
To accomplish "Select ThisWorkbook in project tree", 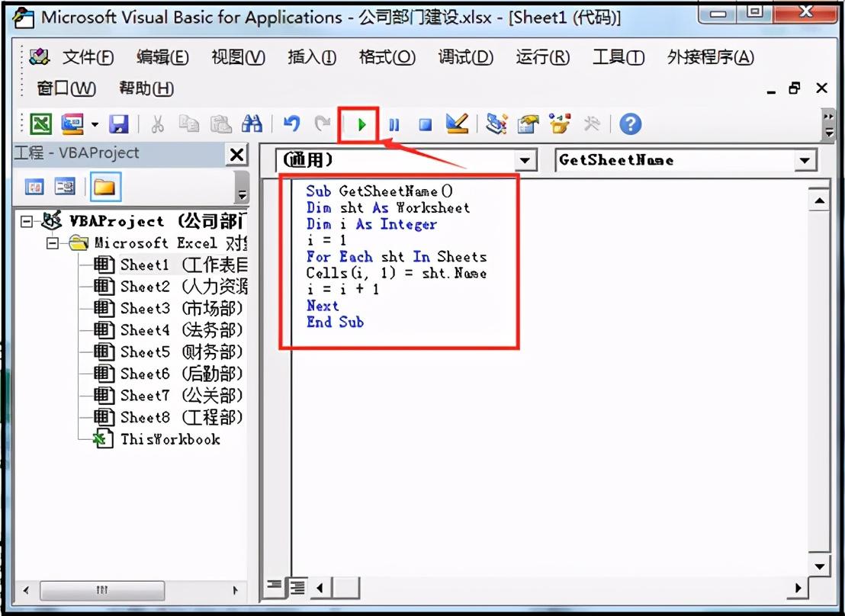I will 157,439.
